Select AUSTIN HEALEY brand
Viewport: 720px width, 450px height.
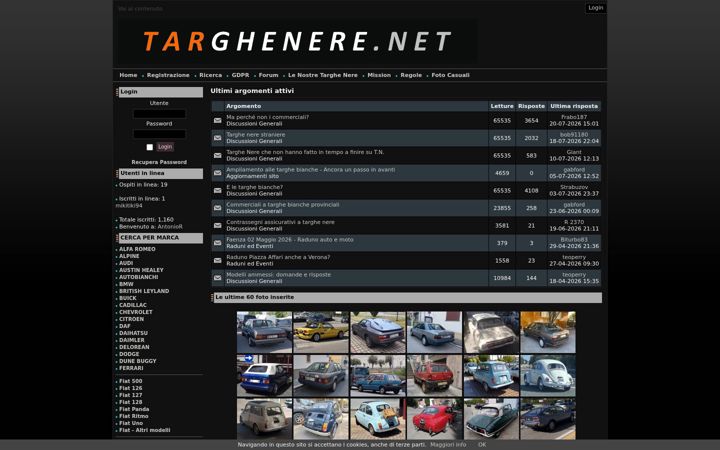pyautogui.click(x=141, y=270)
